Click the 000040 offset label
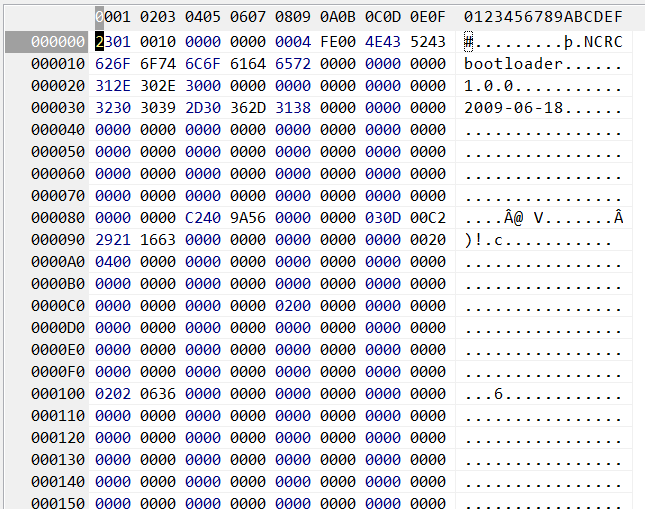The image size is (645, 509). [58, 130]
